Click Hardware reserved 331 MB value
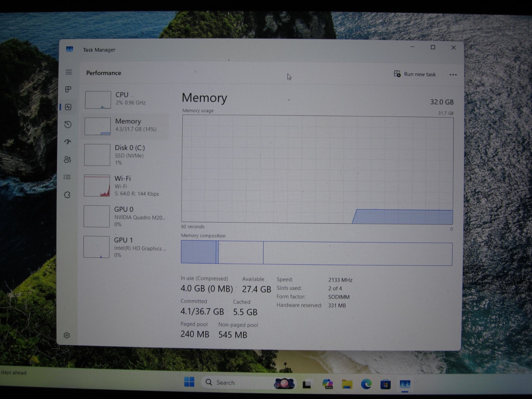Image resolution: width=532 pixels, height=399 pixels. point(337,305)
